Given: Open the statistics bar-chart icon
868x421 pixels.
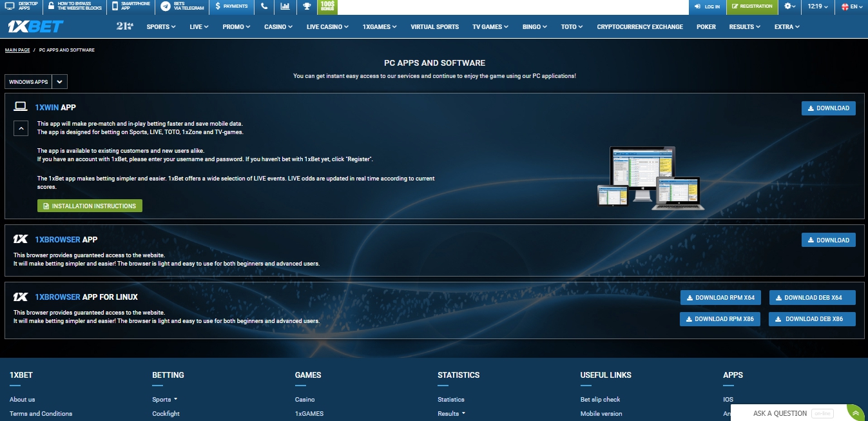Looking at the screenshot, I should [x=285, y=6].
